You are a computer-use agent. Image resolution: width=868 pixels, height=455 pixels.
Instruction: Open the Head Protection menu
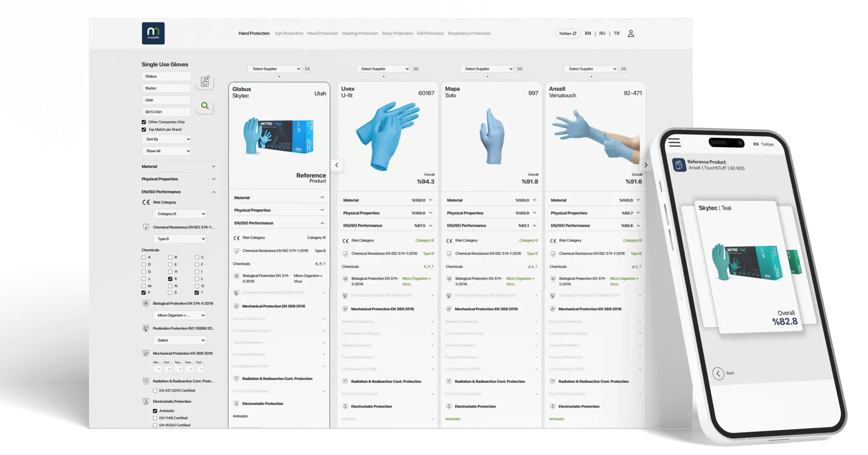(323, 33)
